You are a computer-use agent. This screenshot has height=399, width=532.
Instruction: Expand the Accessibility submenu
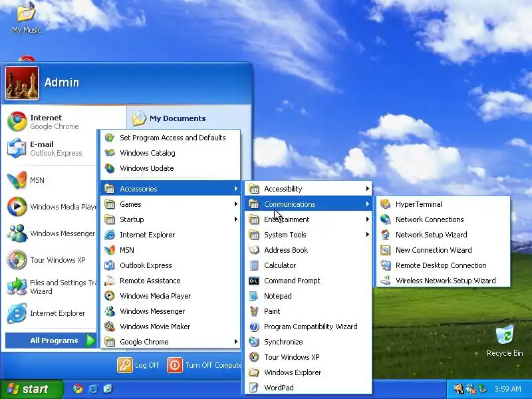(308, 189)
